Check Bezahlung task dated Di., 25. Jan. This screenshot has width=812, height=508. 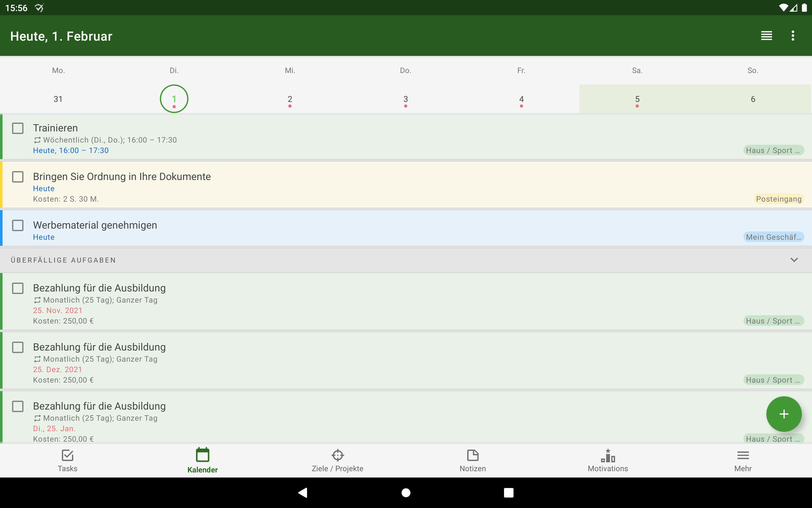point(18,406)
